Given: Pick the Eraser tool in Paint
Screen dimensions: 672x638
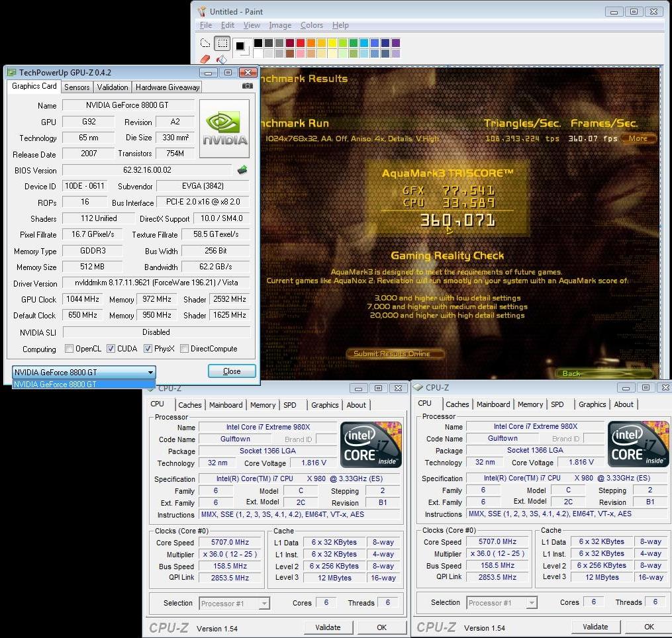Looking at the screenshot, I should pyautogui.click(x=205, y=59).
